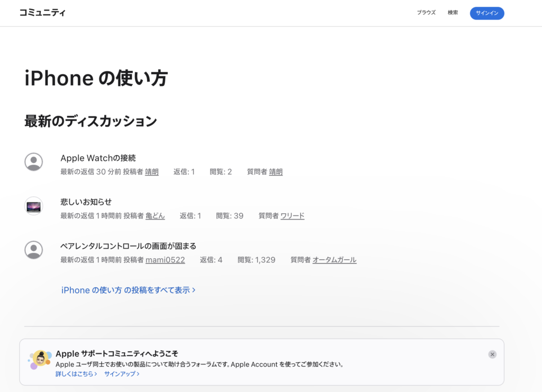Viewport: 542px width, 392px height.
Task: Open the 悲しいお知らせ discussion
Action: pos(86,202)
